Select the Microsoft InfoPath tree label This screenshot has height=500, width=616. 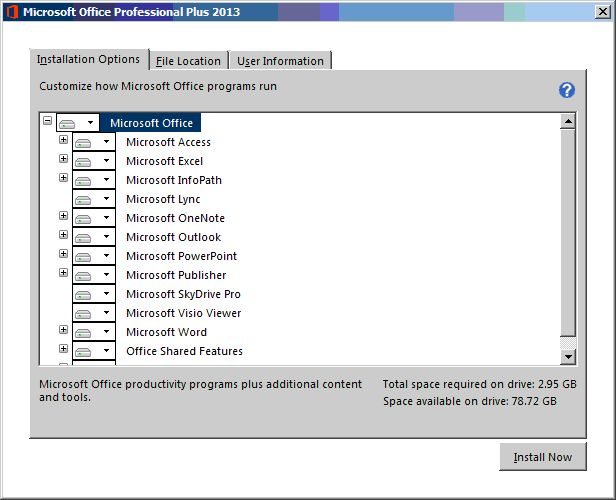pos(174,180)
